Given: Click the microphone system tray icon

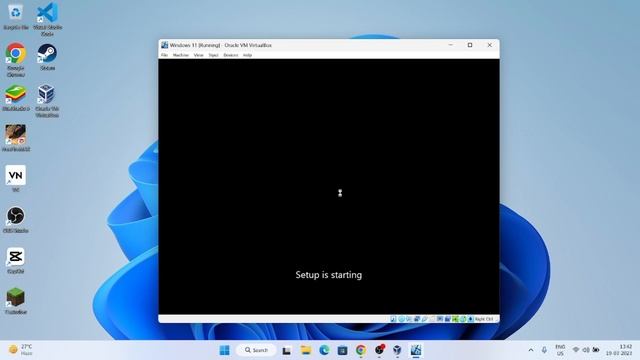Looking at the screenshot, I should (544, 350).
